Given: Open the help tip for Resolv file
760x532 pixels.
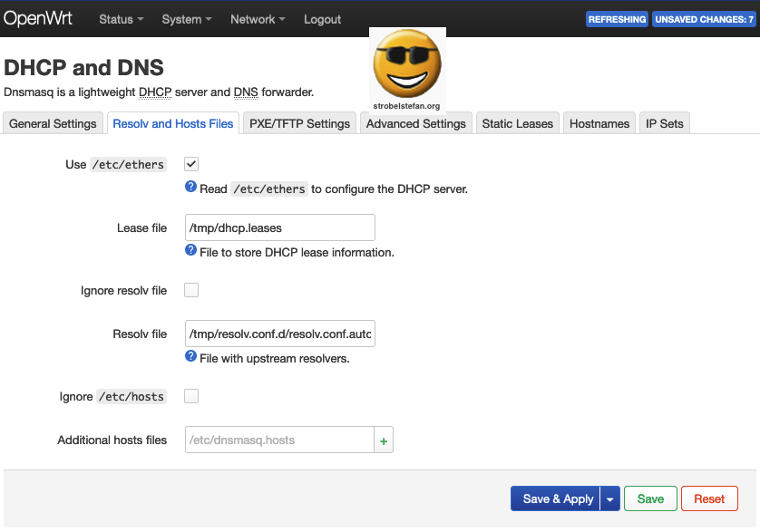Looking at the screenshot, I should pos(190,358).
